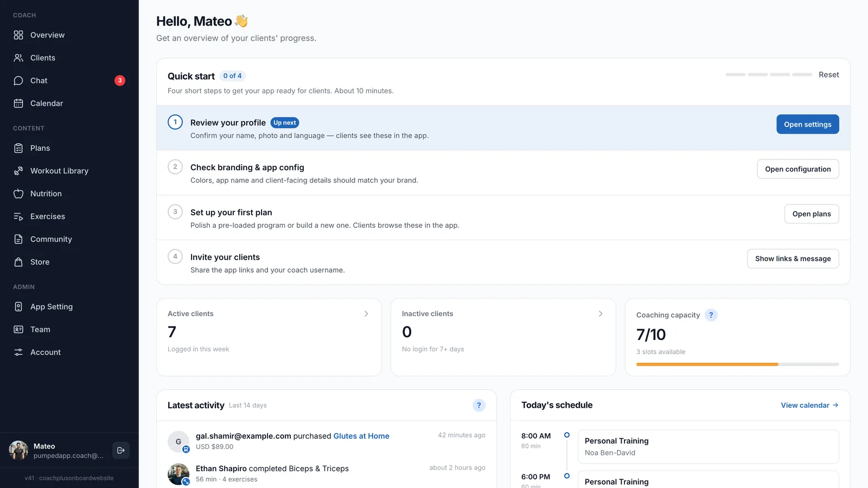Open the Latest activity help icon
This screenshot has width=868, height=488.
479,405
